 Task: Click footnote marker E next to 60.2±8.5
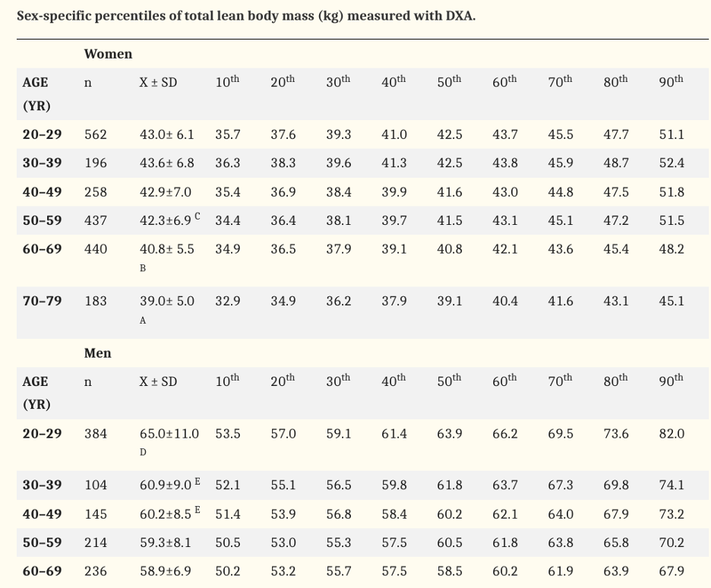coord(197,510)
